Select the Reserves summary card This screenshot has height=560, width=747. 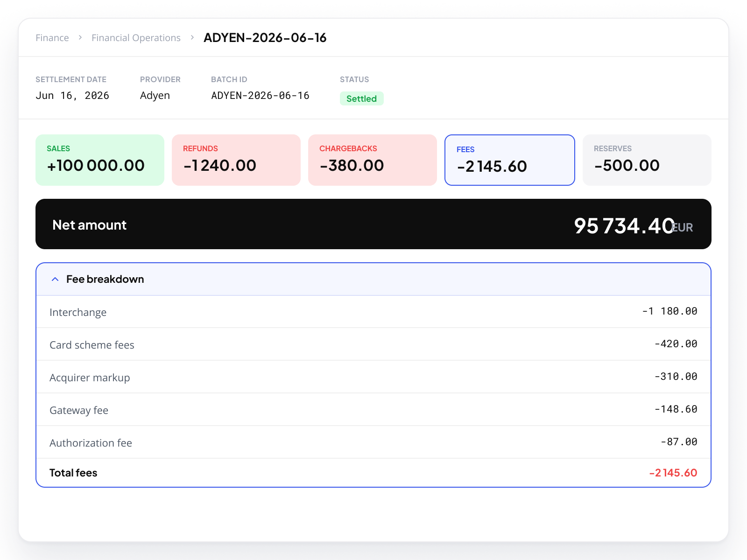click(x=647, y=160)
